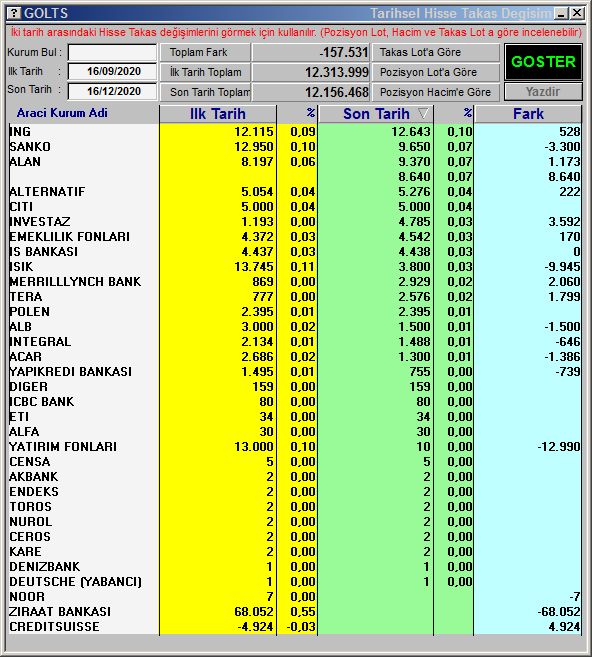Select the MERRILLLYNCH BANK row

point(295,282)
